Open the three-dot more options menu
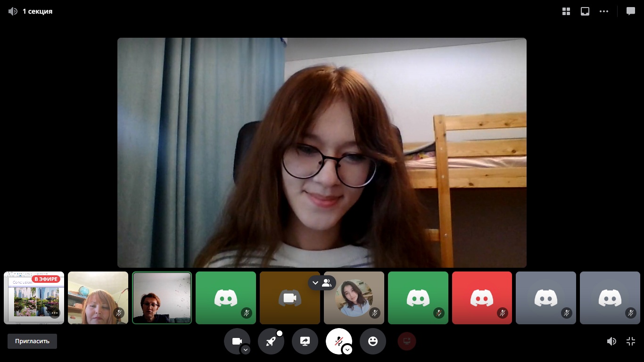644x362 pixels. point(604,11)
